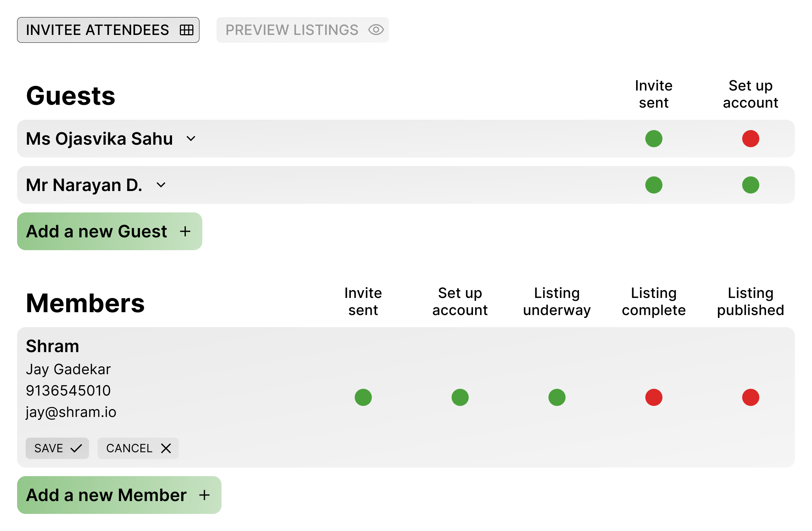Toggle Narayan D.'s Set up account status dot
Image resolution: width=812 pixels, height=531 pixels.
click(751, 185)
